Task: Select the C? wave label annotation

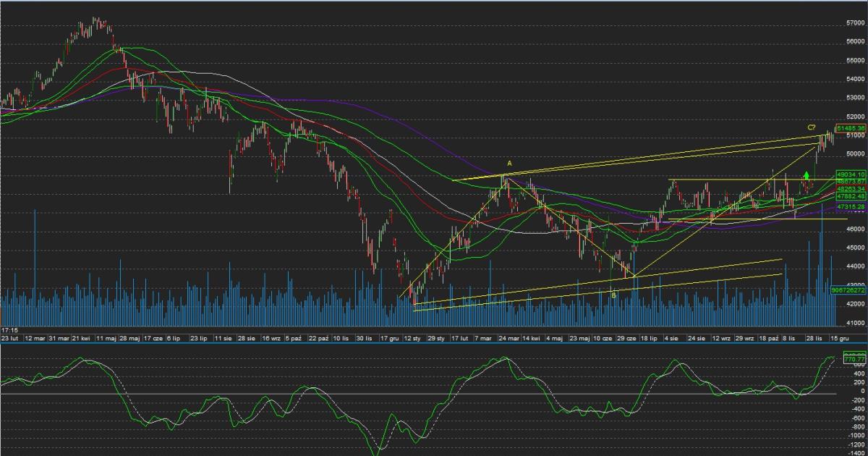Action: [812, 128]
